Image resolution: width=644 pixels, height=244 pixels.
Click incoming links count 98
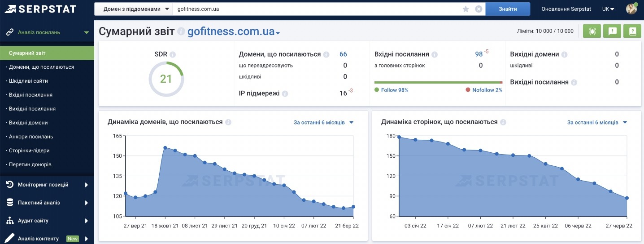coord(479,54)
